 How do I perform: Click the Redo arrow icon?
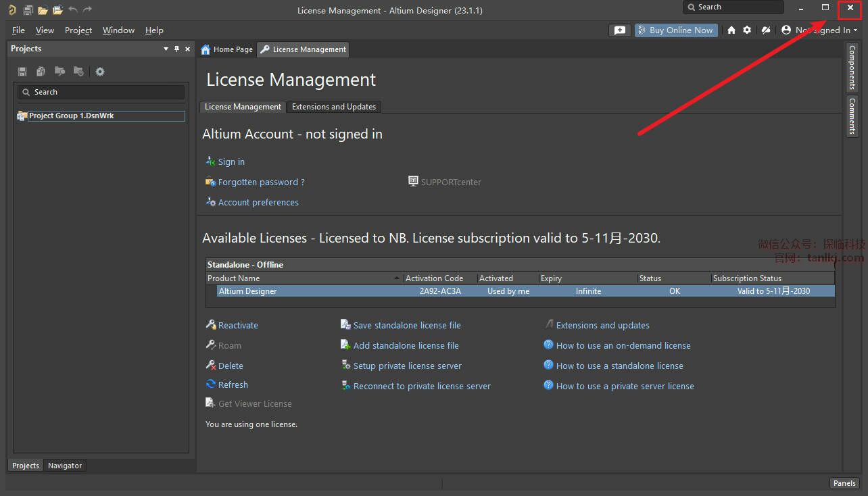click(x=87, y=9)
